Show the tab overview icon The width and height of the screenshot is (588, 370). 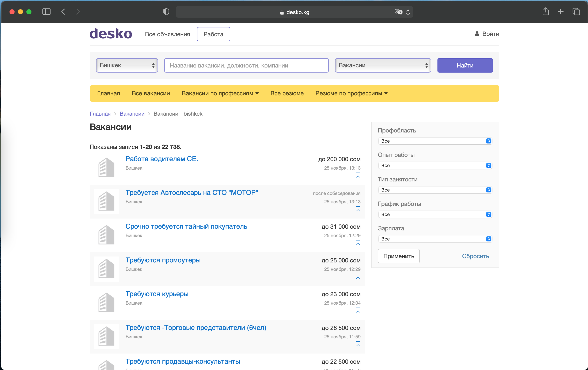tap(576, 12)
